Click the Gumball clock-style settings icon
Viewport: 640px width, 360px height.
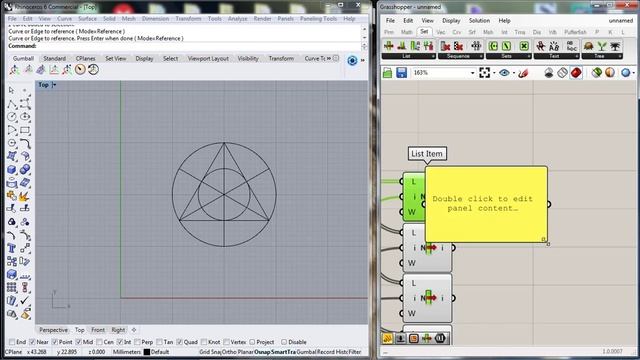pyautogui.click(x=80, y=69)
